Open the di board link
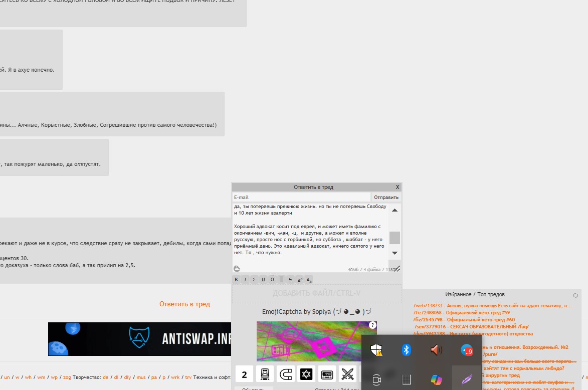The image size is (588, 390). (x=116, y=377)
